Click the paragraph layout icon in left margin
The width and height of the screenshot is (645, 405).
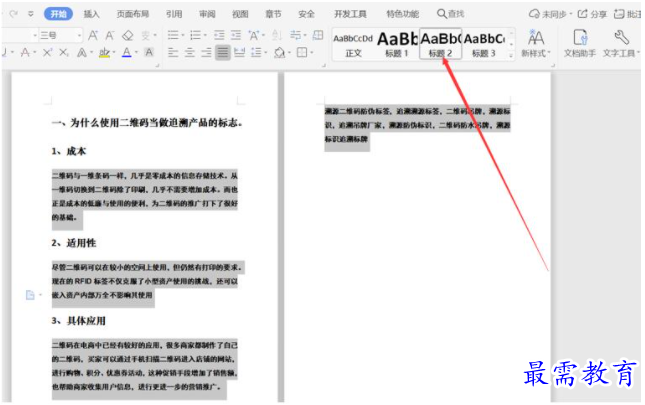(30, 295)
